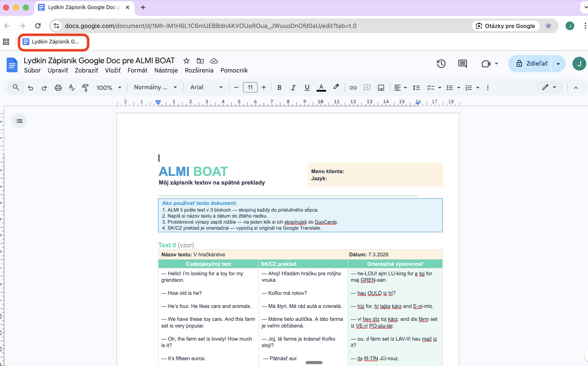Open the comments panel icon
Viewport: 588px width, 366px height.
tap(462, 64)
